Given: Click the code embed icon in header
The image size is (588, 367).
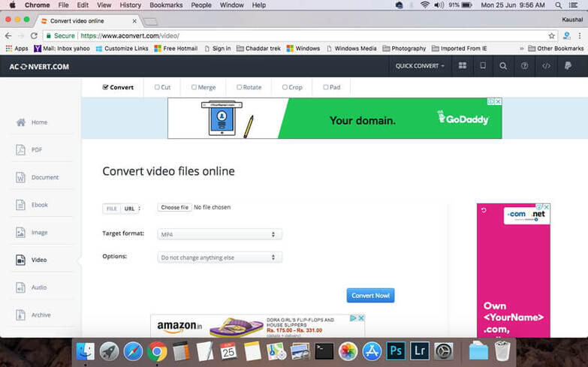Looking at the screenshot, I should pyautogui.click(x=546, y=65).
